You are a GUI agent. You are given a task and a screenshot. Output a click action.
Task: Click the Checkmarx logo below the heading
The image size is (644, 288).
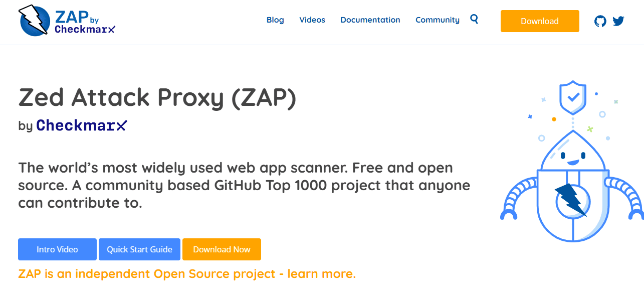pyautogui.click(x=82, y=125)
